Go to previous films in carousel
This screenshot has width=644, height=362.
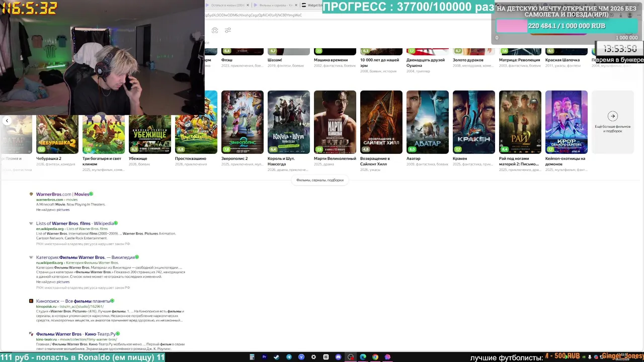[x=7, y=121]
